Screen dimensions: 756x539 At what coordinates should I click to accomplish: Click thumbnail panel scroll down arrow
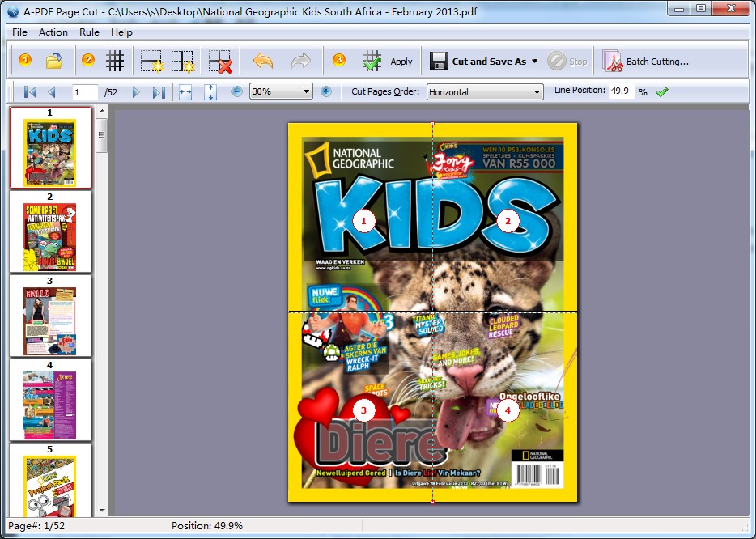[102, 511]
